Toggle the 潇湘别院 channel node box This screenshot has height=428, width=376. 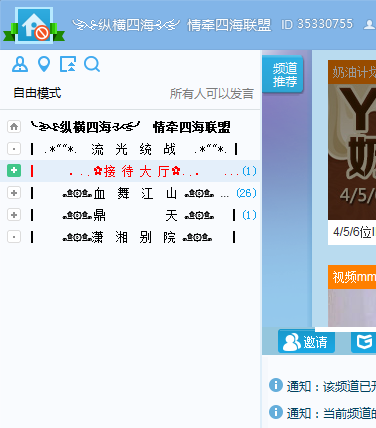tap(14, 237)
